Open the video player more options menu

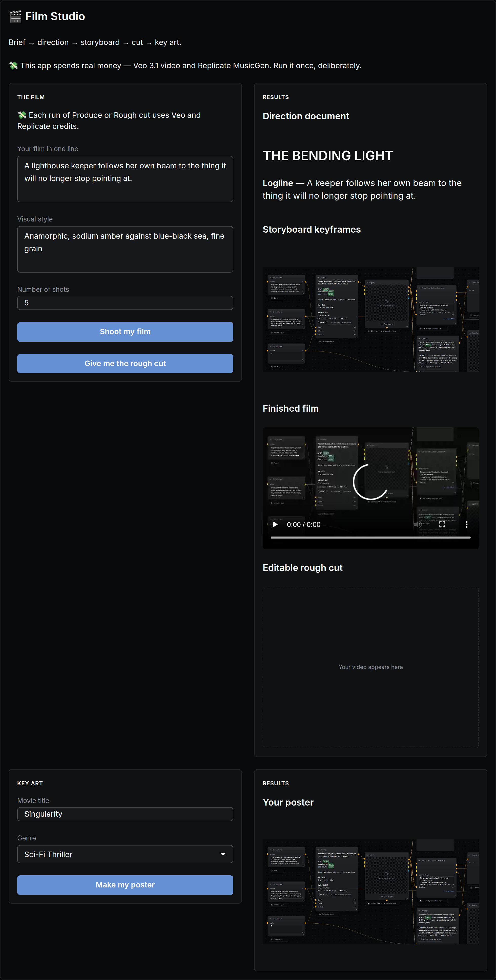click(x=467, y=525)
